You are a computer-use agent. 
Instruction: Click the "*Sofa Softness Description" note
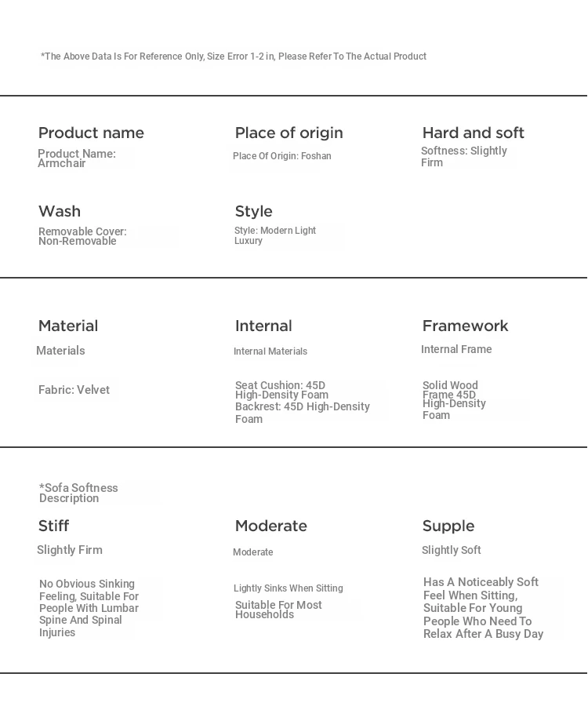click(x=78, y=493)
